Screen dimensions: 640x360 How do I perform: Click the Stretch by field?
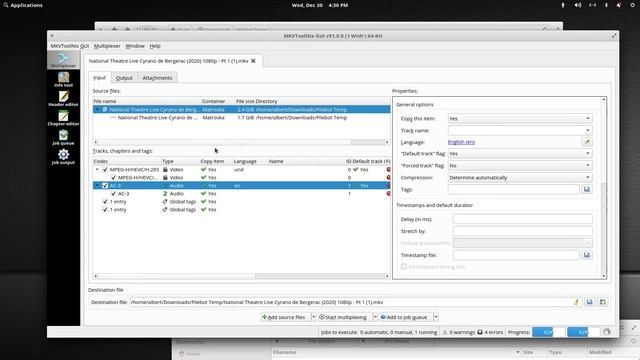pos(522,231)
